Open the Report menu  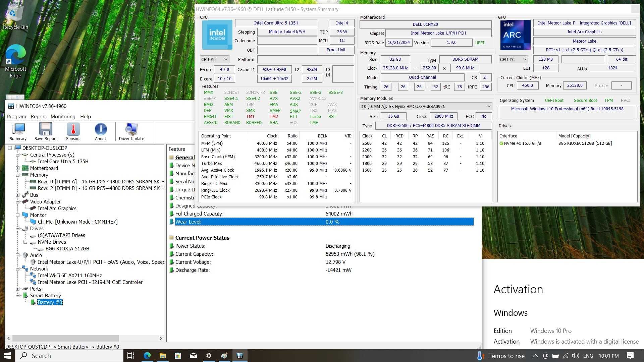click(38, 116)
